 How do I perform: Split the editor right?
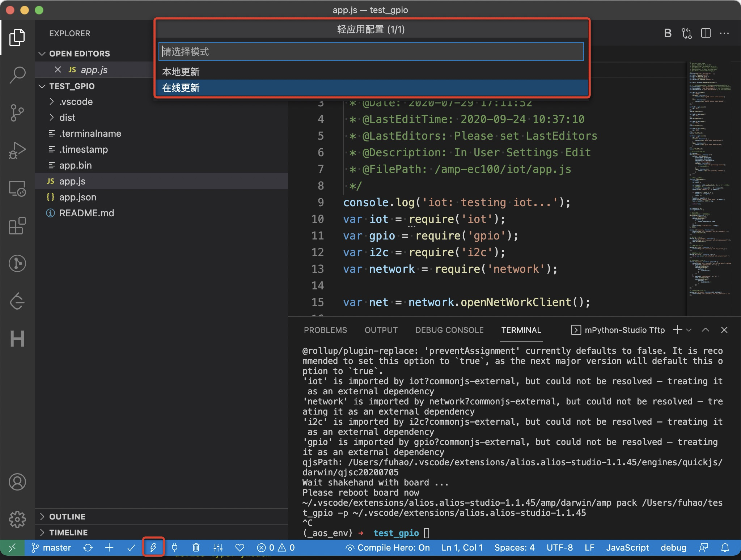pos(706,33)
